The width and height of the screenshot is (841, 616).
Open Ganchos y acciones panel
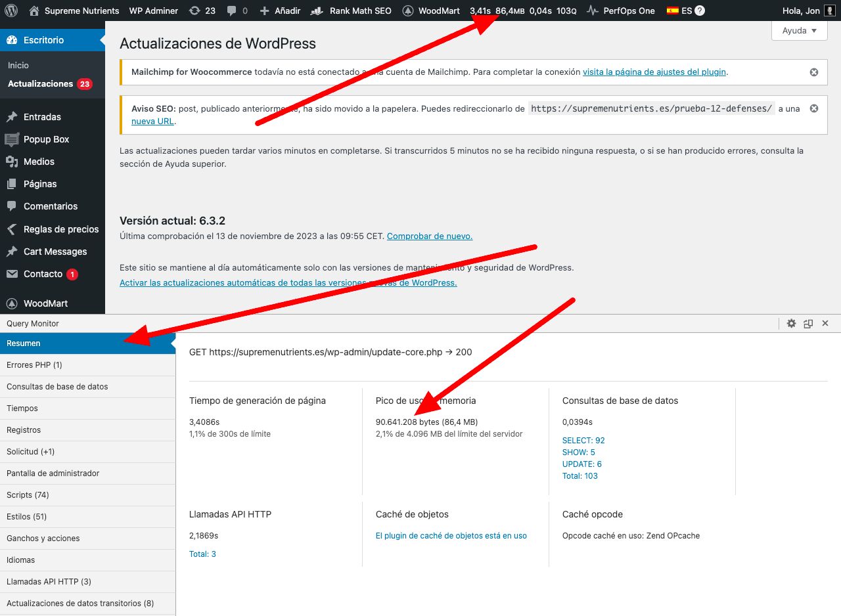pos(88,539)
